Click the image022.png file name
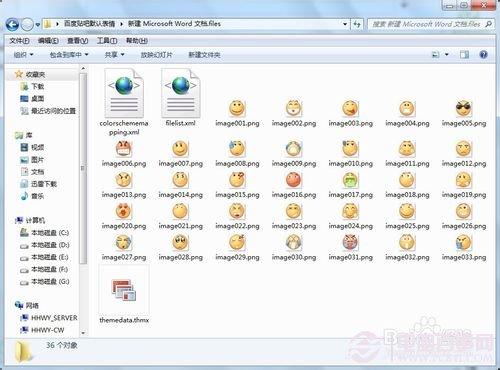 [237, 226]
